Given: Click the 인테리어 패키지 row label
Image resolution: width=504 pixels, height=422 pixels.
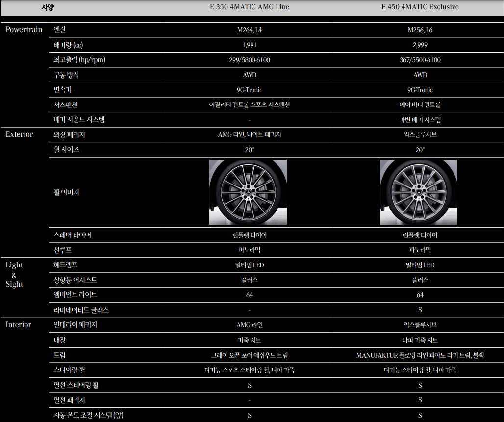Looking at the screenshot, I should pyautogui.click(x=75, y=325).
